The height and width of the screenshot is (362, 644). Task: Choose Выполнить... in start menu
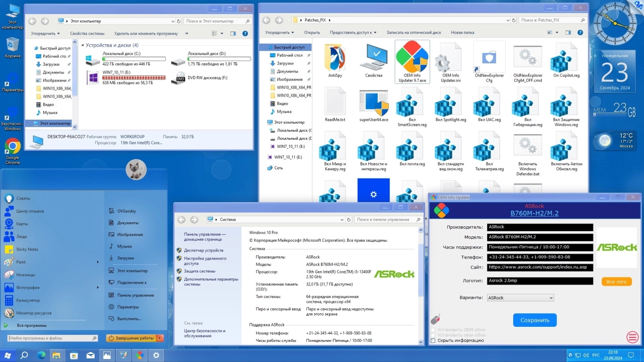[129, 319]
